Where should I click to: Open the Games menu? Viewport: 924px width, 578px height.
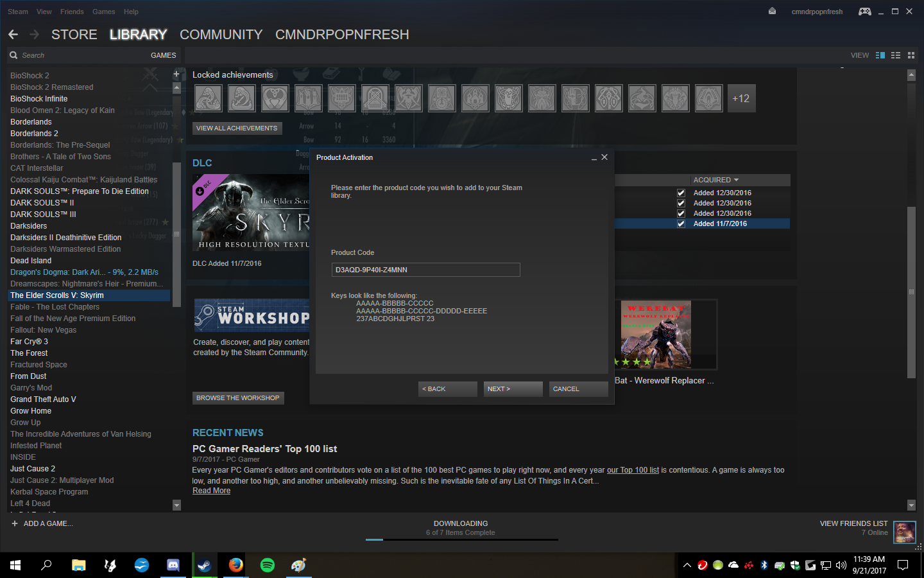pos(104,12)
